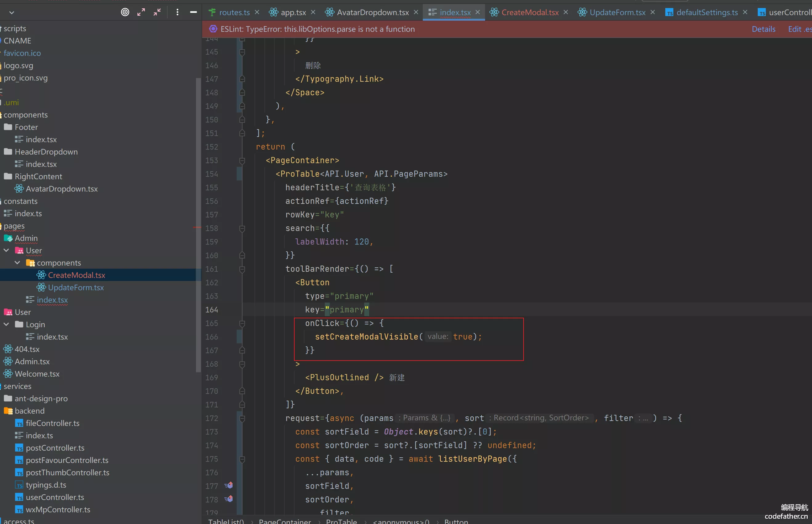Select the Footer folder

(26, 127)
